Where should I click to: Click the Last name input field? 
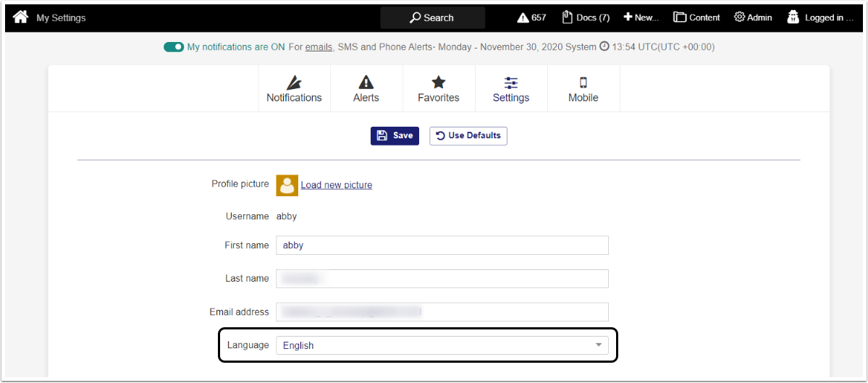[x=442, y=279]
